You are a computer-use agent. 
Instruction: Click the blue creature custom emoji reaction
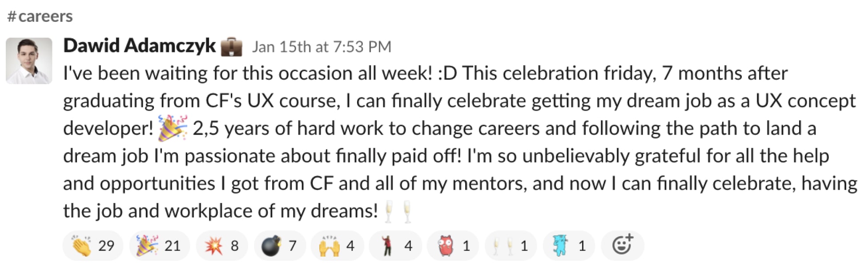[x=568, y=246]
